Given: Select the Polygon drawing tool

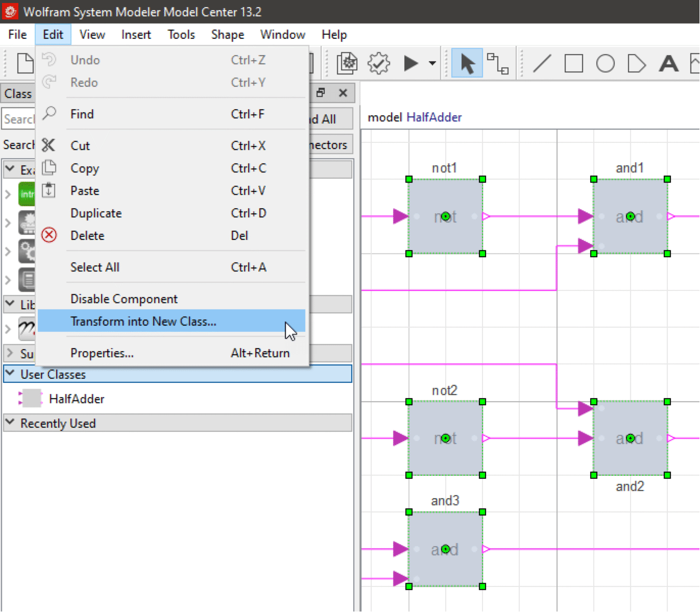Looking at the screenshot, I should pos(636,63).
